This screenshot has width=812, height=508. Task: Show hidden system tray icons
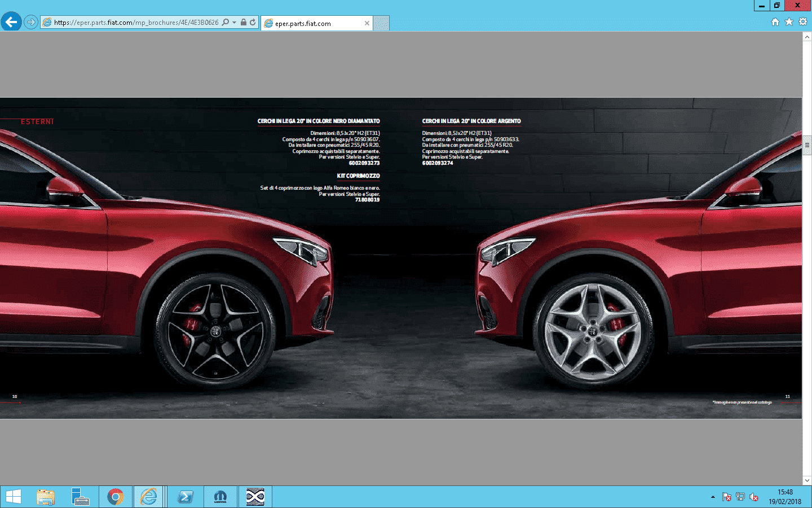pyautogui.click(x=713, y=497)
